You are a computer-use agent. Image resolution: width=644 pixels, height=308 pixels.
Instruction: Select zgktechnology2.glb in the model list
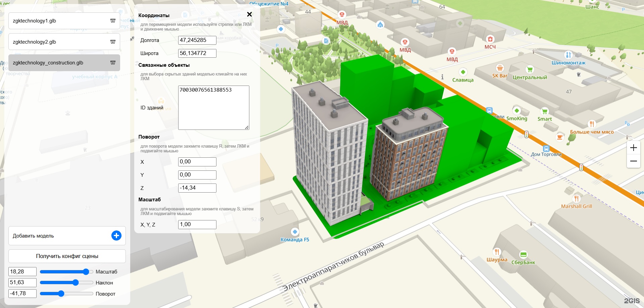[x=57, y=42]
